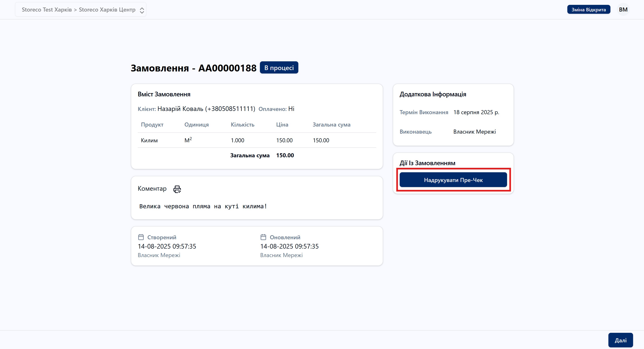The image size is (644, 349).
Task: Toggle the 'Зміна Відкрита' shift indicator
Action: (589, 10)
